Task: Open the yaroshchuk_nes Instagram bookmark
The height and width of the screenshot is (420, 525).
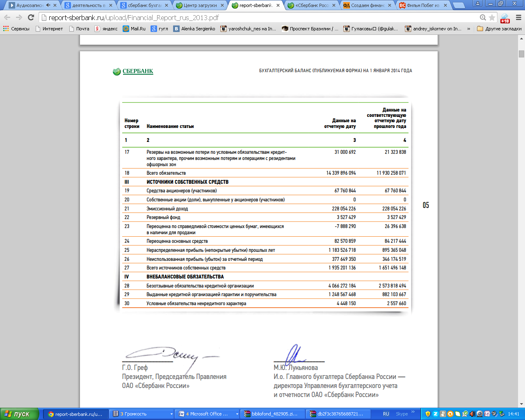Action: click(248, 29)
